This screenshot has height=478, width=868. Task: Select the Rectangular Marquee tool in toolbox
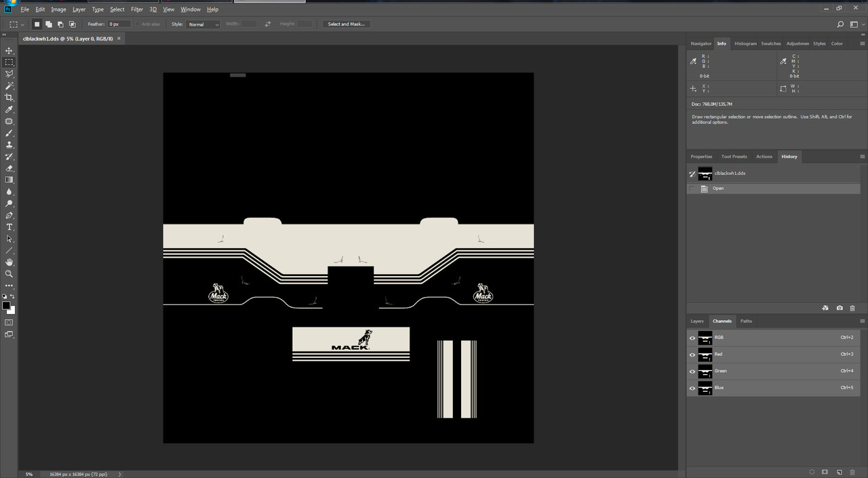[9, 62]
